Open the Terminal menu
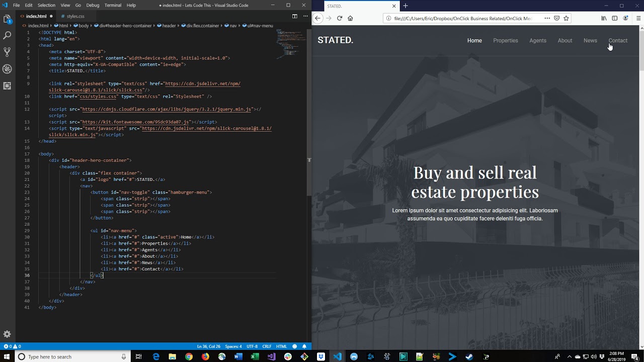Viewport: 644px width, 362px height. pos(113,5)
